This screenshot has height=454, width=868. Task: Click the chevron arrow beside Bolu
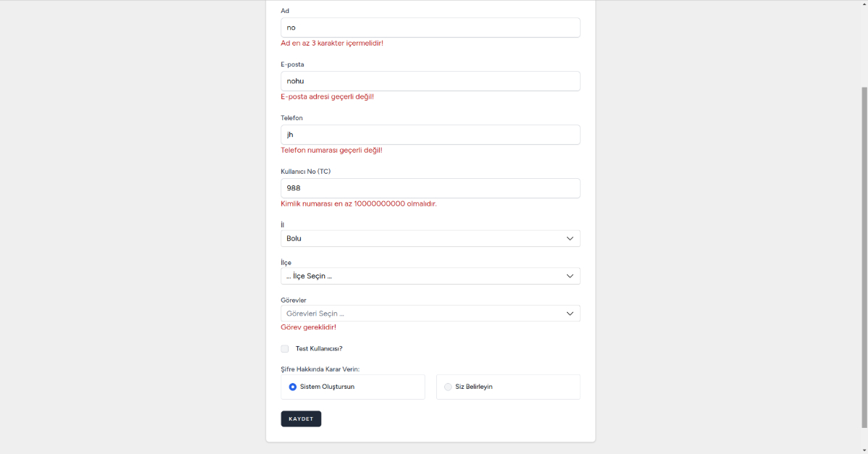[570, 238]
